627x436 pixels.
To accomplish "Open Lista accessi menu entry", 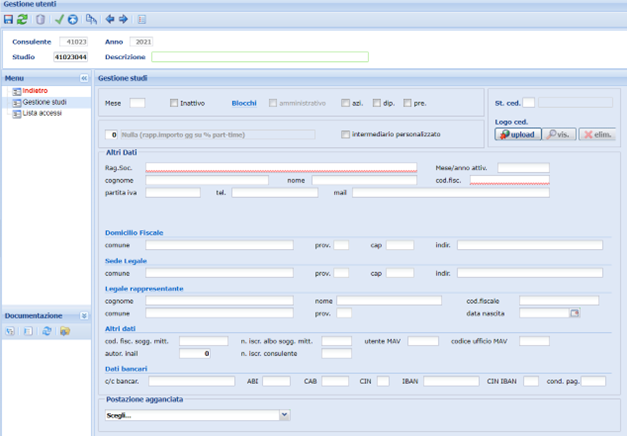I will (42, 113).
